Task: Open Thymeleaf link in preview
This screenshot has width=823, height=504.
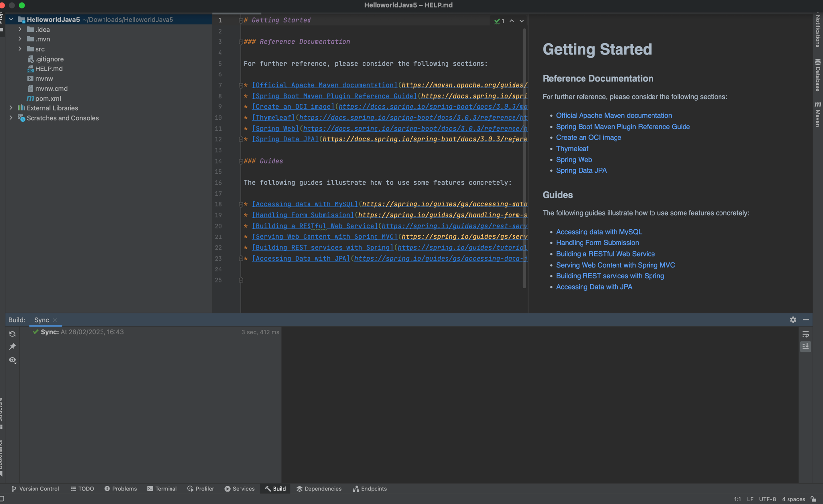Action: pyautogui.click(x=572, y=148)
